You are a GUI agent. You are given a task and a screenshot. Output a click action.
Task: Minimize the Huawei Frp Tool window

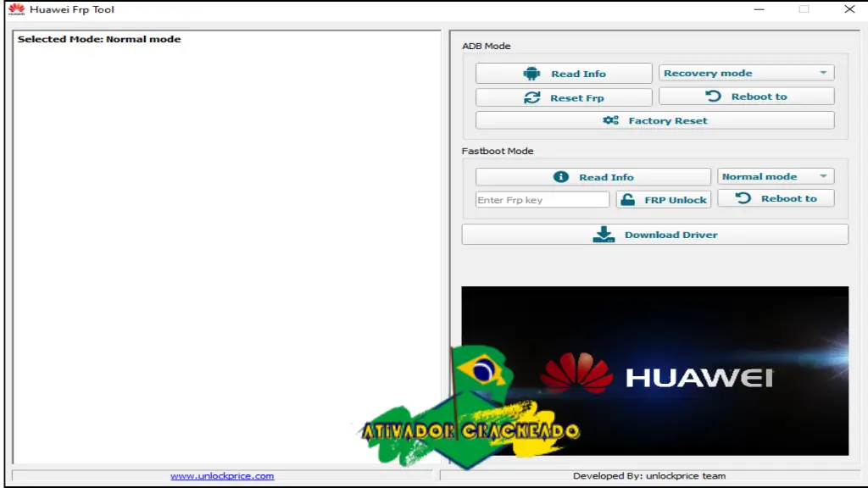pos(759,9)
